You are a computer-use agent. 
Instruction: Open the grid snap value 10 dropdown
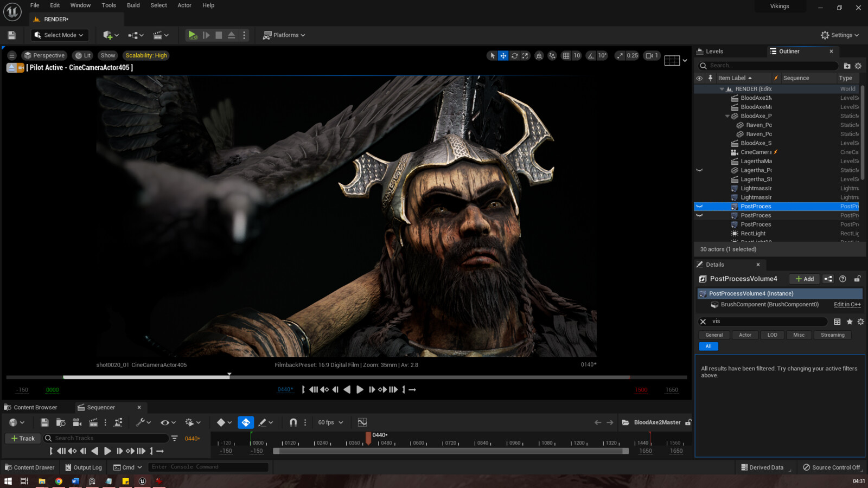[x=577, y=55]
